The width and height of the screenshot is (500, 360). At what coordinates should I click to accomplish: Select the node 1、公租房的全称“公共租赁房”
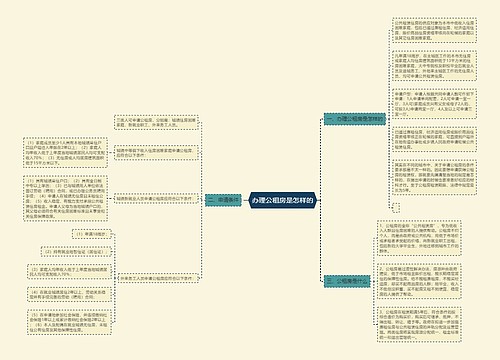[419, 238]
